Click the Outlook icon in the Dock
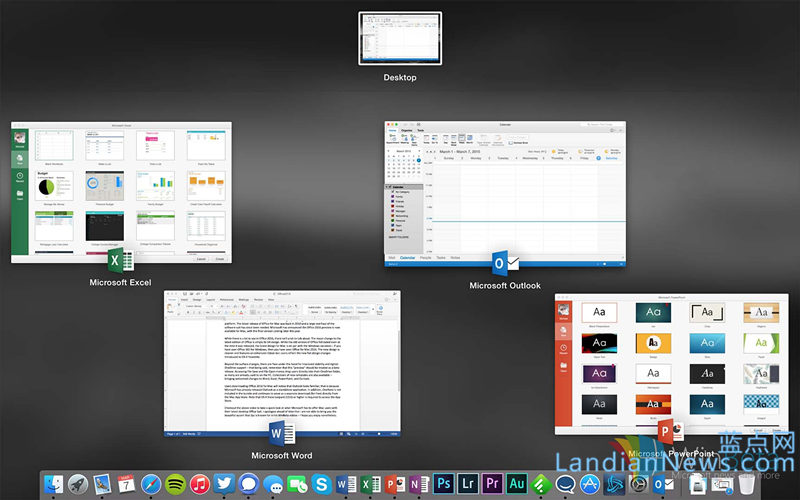This screenshot has height=500, width=800. (663, 484)
